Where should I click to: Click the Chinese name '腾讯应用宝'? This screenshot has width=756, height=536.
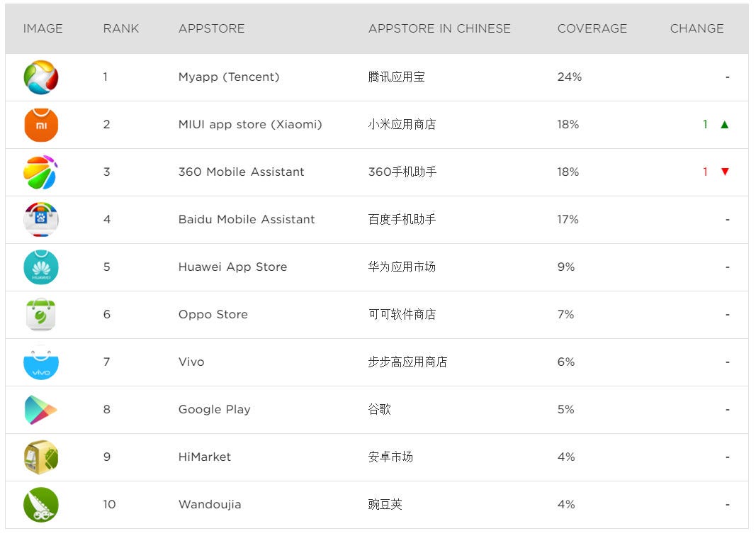[x=396, y=77]
